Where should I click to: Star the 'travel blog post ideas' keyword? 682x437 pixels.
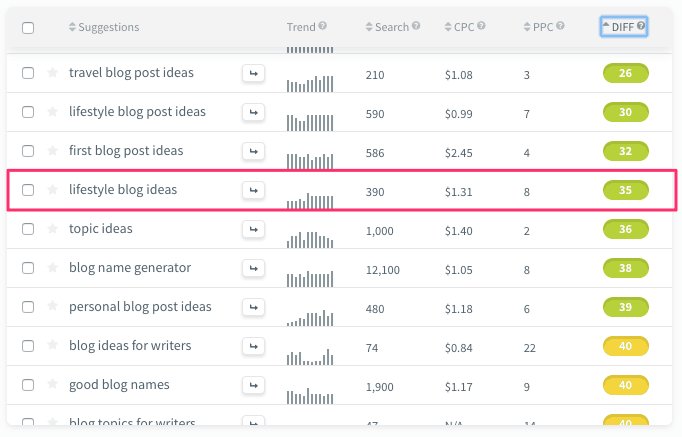click(52, 73)
